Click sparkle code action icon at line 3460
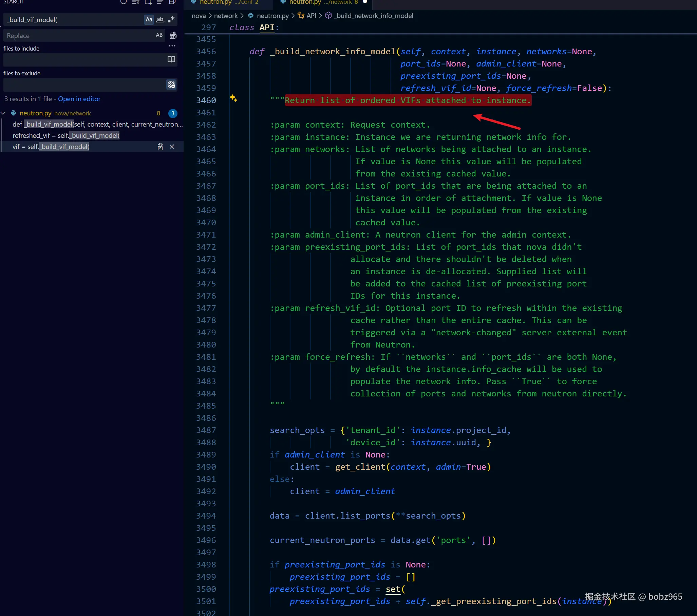 tap(233, 98)
